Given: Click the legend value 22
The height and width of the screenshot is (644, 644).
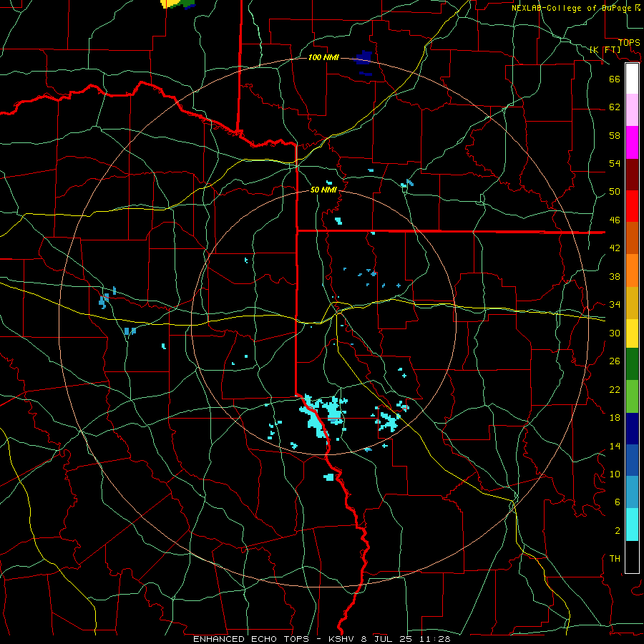Looking at the screenshot, I should tap(615, 389).
